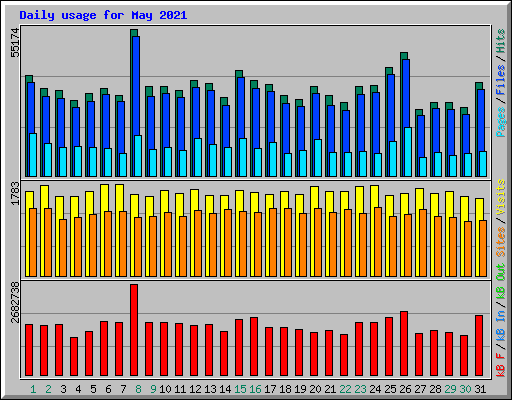
Task: Click day label 25 on the x-axis
Action: click(x=390, y=389)
